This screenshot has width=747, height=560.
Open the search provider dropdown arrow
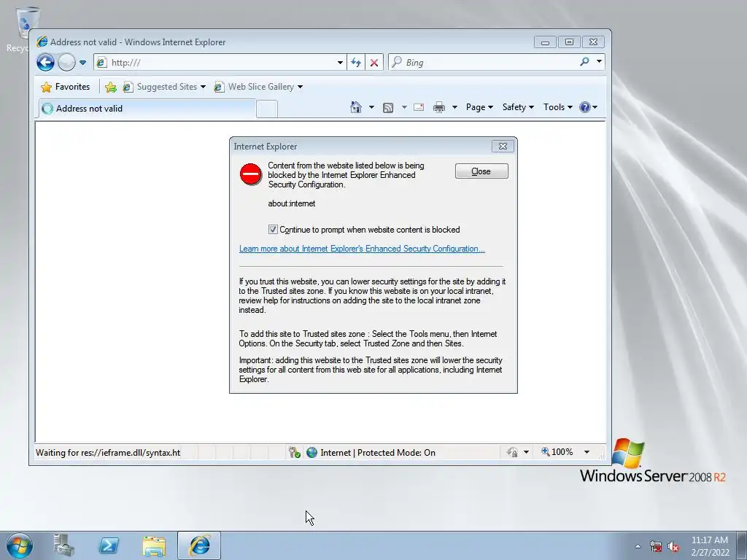(x=600, y=62)
